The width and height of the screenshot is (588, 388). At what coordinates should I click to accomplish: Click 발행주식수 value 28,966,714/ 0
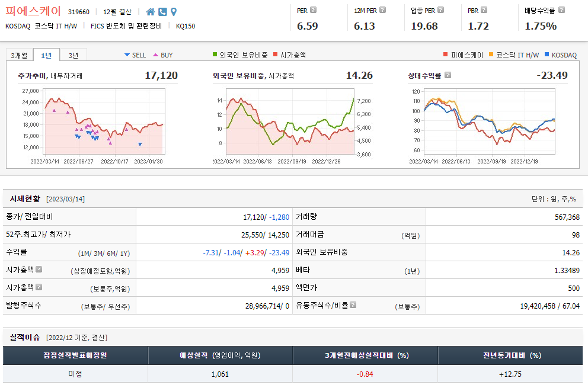pos(267,306)
